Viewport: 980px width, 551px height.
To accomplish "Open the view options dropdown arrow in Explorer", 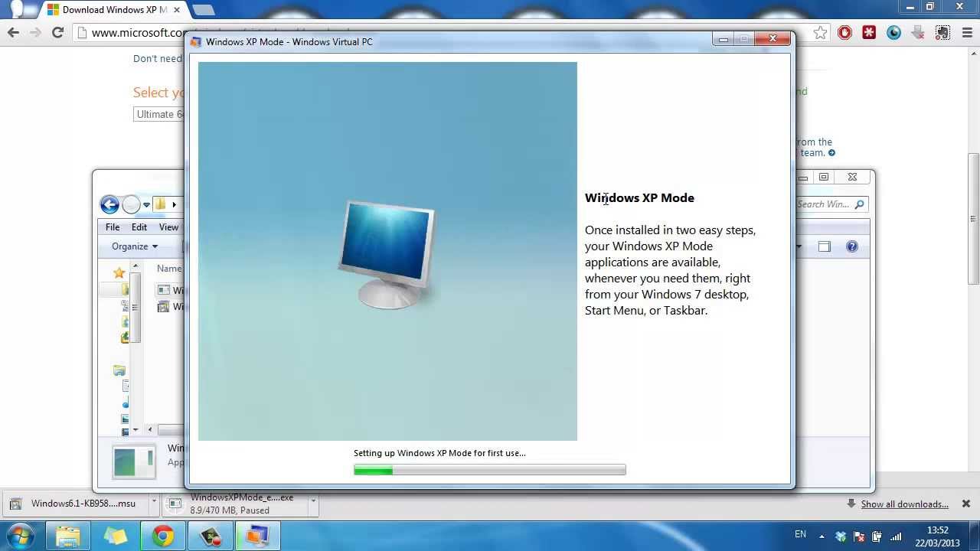I will pos(799,246).
